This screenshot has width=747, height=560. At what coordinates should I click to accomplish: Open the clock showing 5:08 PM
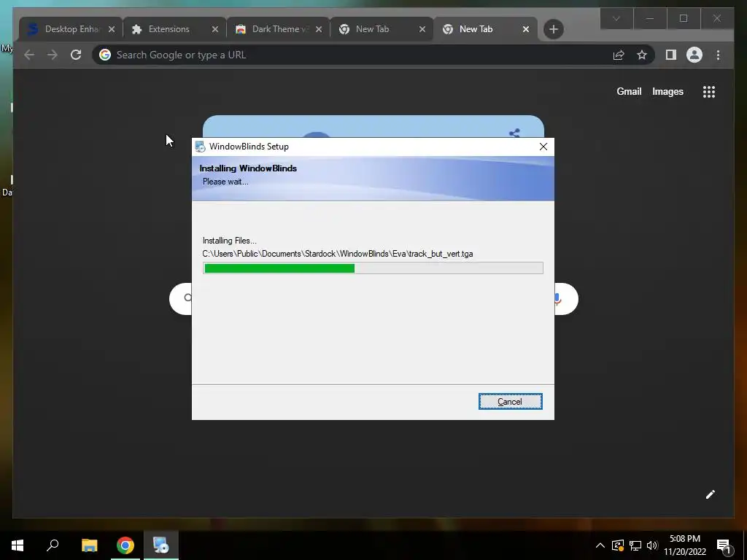(x=685, y=545)
